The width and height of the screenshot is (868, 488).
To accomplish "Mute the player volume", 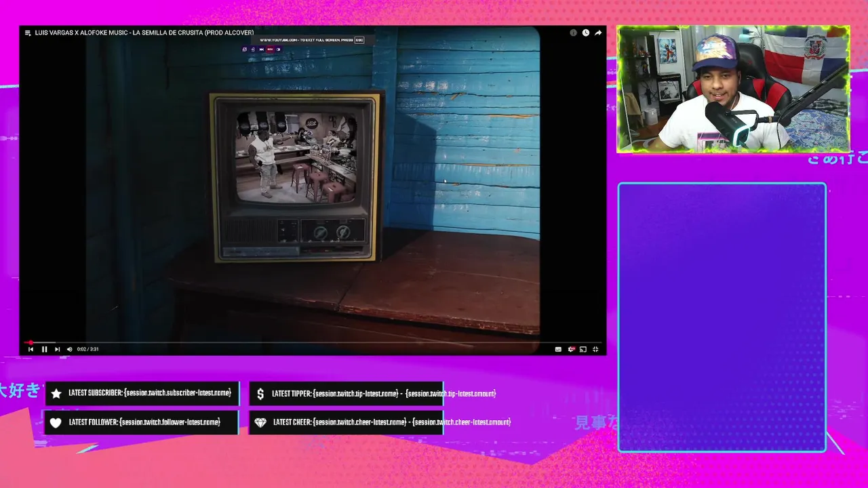I will pyautogui.click(x=69, y=349).
